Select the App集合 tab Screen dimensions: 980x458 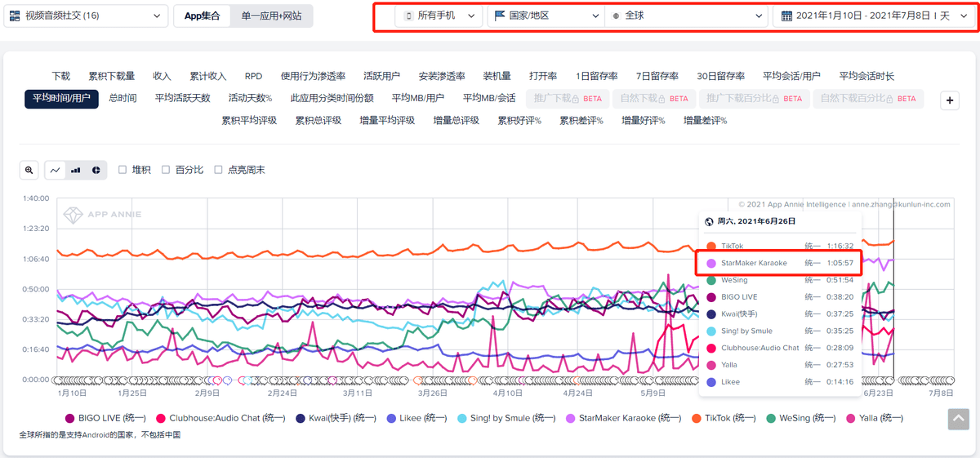[x=202, y=16]
